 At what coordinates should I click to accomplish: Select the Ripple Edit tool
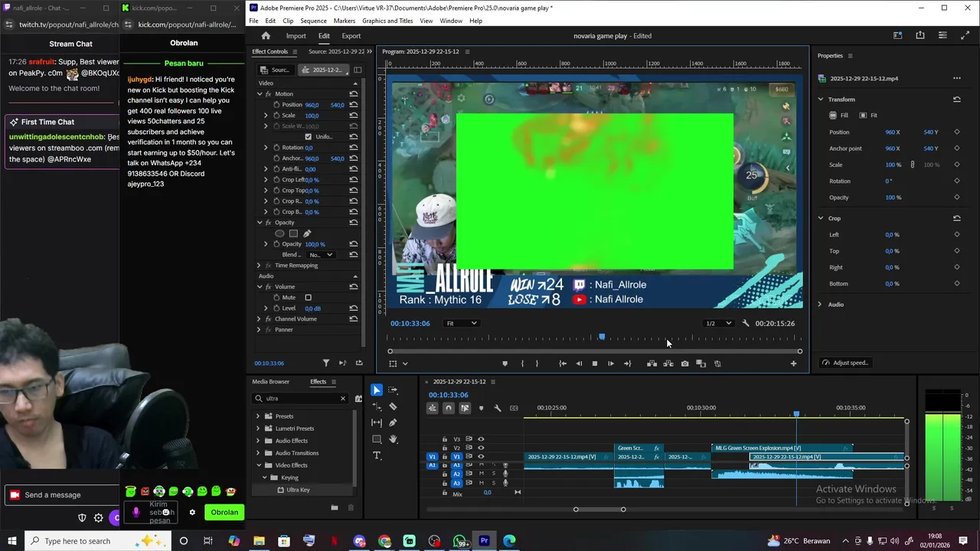point(377,406)
